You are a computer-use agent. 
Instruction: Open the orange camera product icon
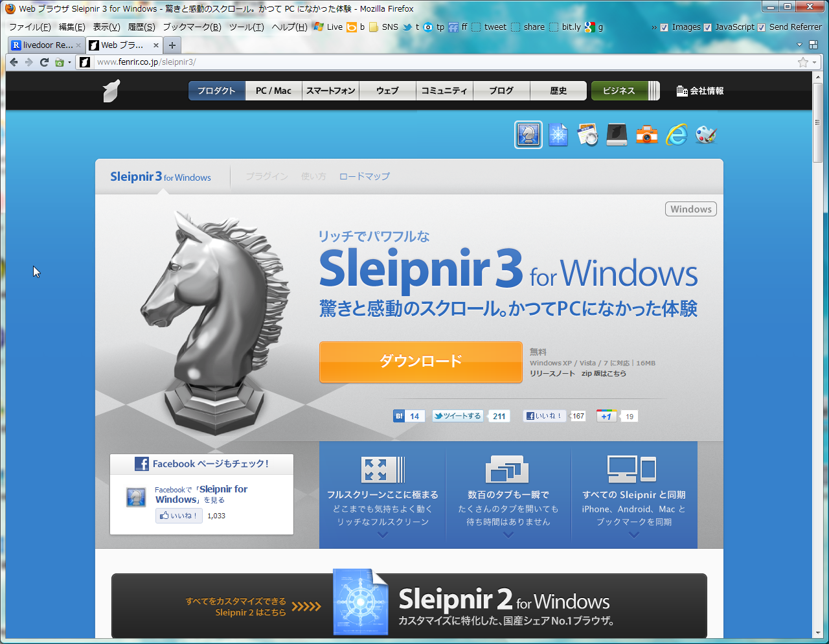pos(646,135)
